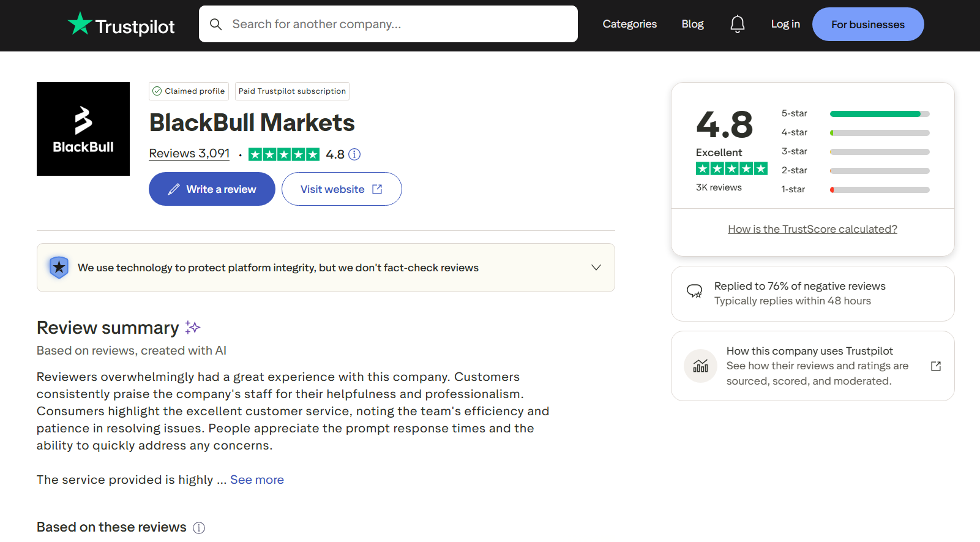Click the star rating under Excellent
Image resolution: width=980 pixels, height=542 pixels.
[x=731, y=168]
